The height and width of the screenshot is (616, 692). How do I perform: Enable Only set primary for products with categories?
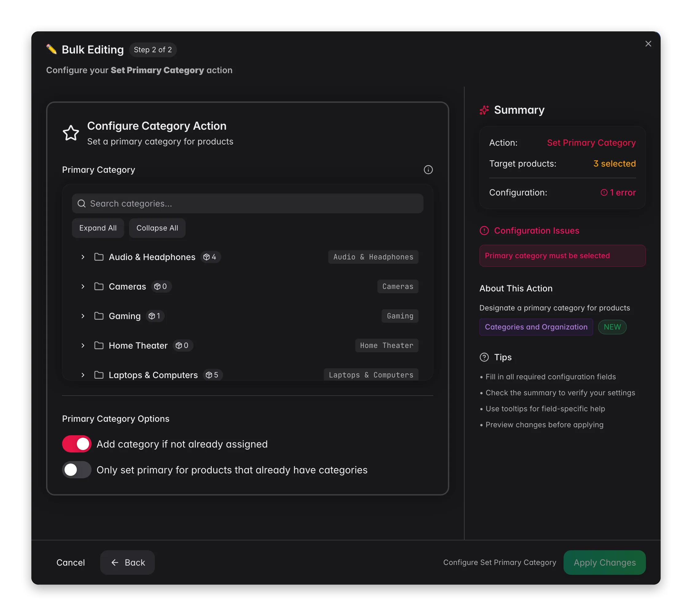coord(77,470)
